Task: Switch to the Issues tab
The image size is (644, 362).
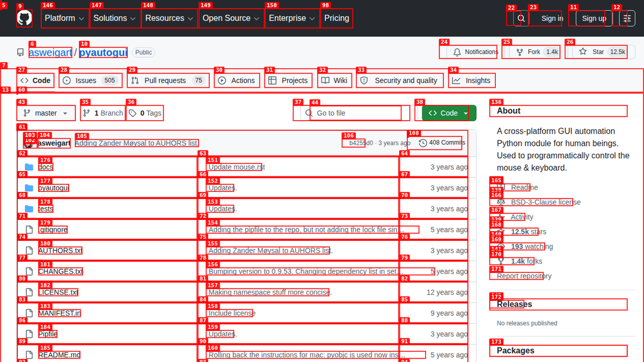Action: pyautogui.click(x=90, y=80)
